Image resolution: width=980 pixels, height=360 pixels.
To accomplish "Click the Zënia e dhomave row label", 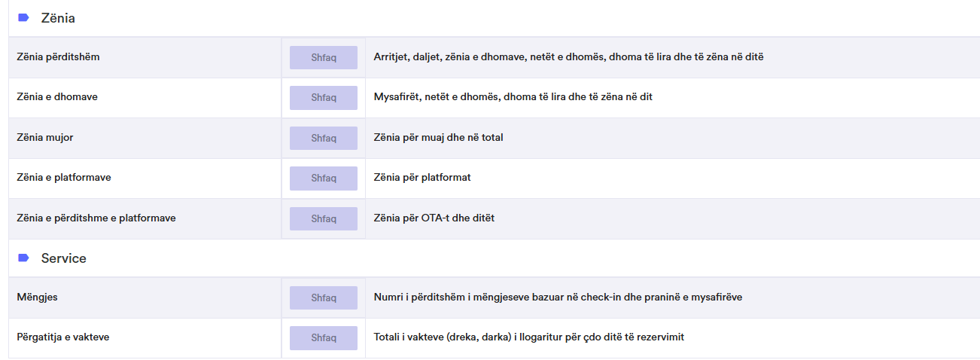I will (x=57, y=97).
